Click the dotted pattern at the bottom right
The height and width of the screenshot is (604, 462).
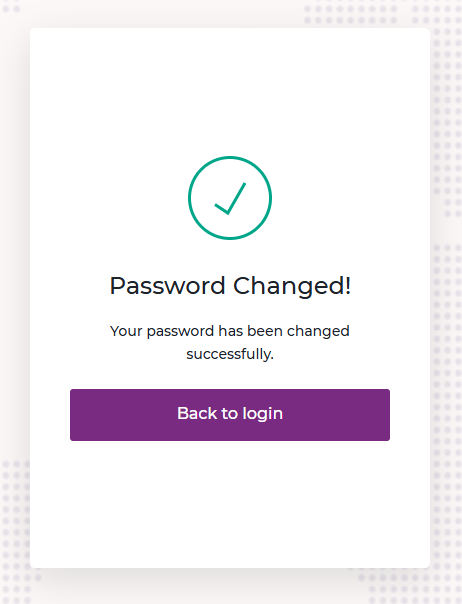(408, 584)
